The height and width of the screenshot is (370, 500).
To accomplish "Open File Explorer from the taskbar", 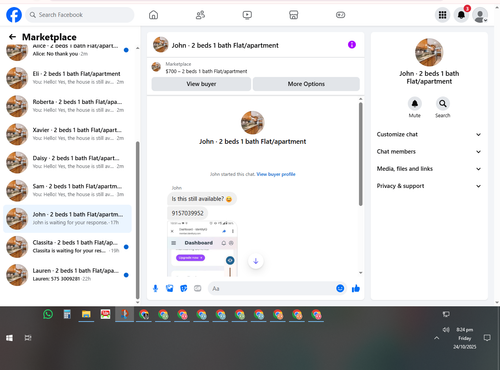I will click(86, 314).
